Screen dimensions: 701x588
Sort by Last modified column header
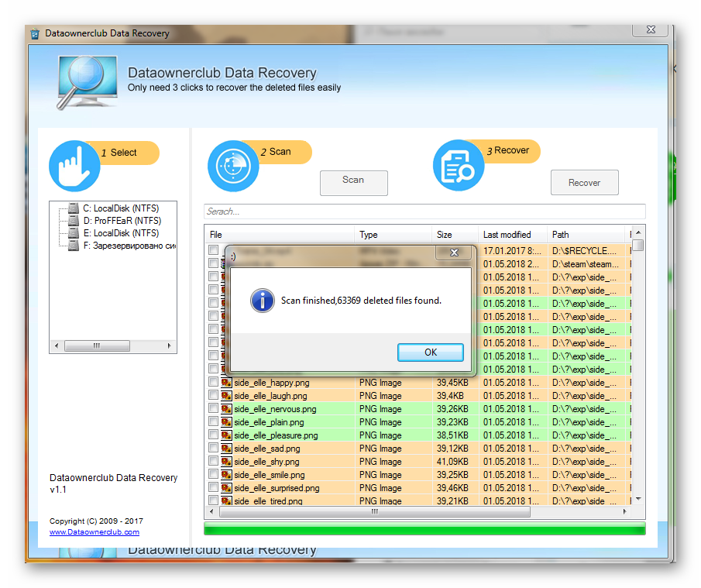513,235
